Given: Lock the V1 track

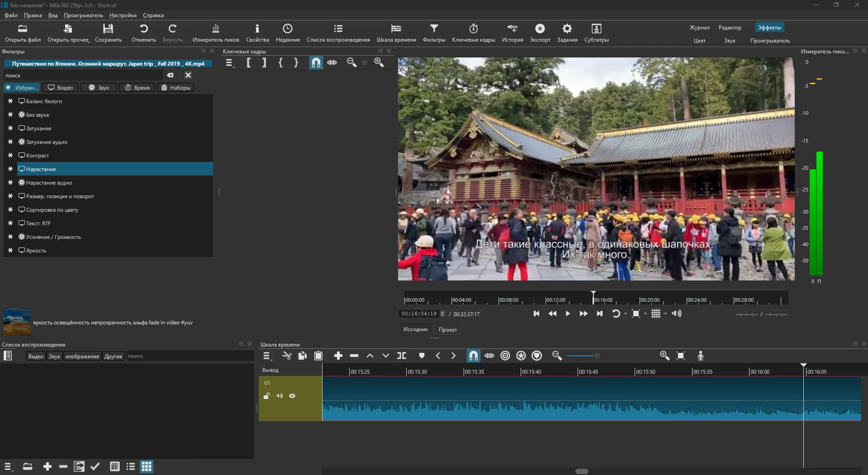Looking at the screenshot, I should pos(267,396).
